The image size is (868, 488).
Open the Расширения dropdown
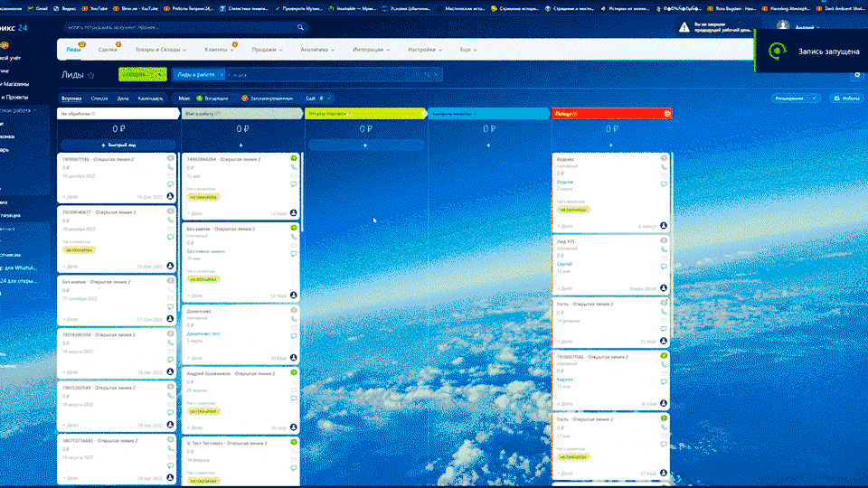point(790,98)
